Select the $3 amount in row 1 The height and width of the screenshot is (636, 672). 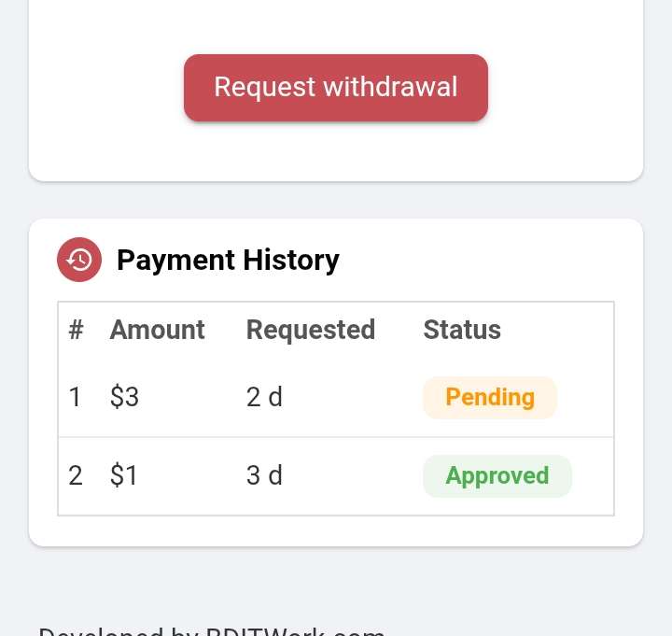(124, 397)
